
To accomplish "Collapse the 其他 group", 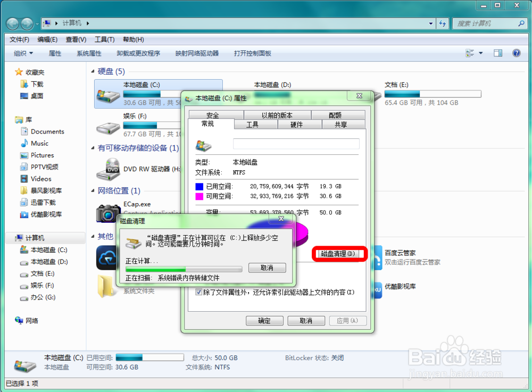I will tap(93, 236).
